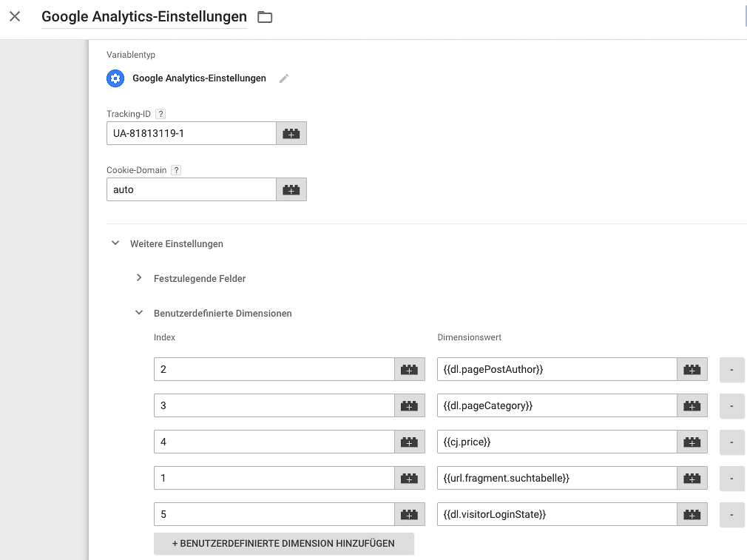Click the cj.price dimension value field
Viewport: 747px width, 560px height.
[x=557, y=442]
